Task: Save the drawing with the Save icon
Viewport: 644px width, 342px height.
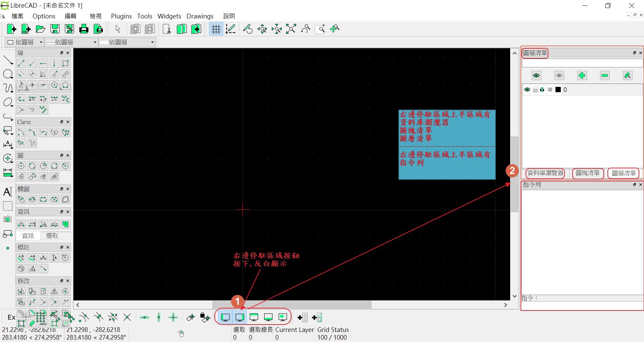Action: click(x=55, y=29)
